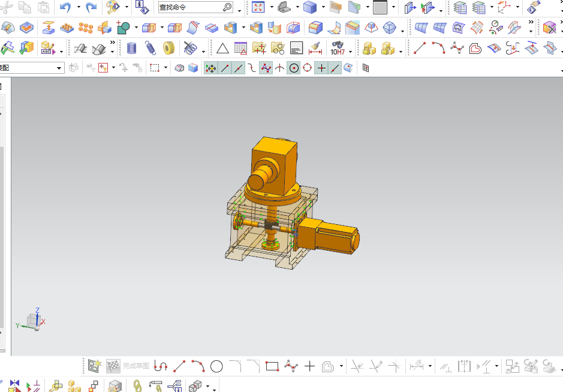Click the Fit view icon
This screenshot has height=392, width=563.
pyautogui.click(x=258, y=7)
